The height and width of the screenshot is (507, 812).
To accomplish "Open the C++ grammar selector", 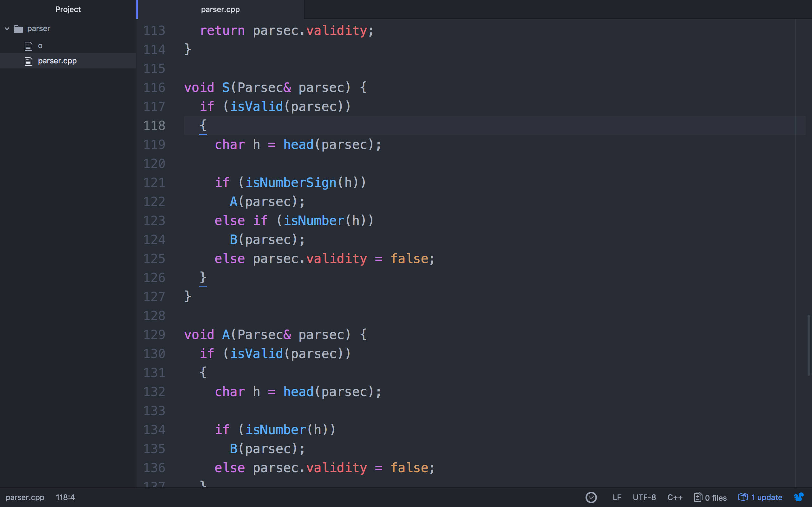I will coord(674,497).
